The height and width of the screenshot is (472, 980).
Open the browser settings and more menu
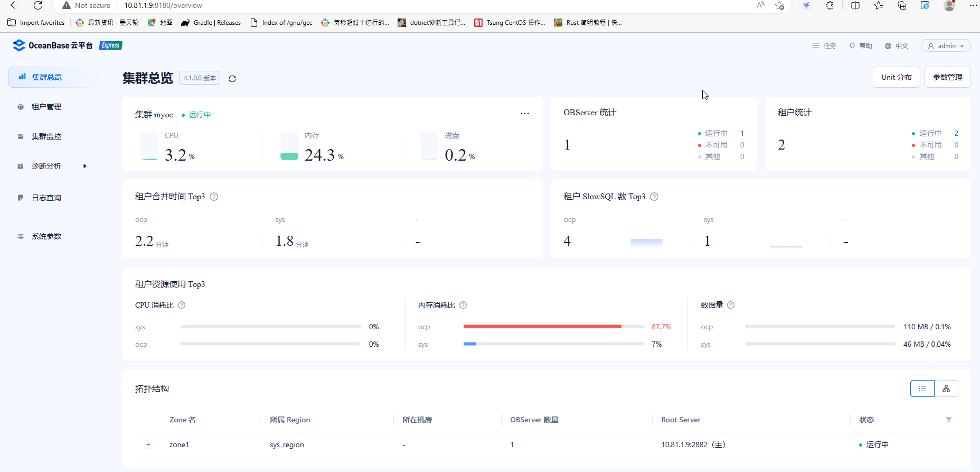[973, 5]
